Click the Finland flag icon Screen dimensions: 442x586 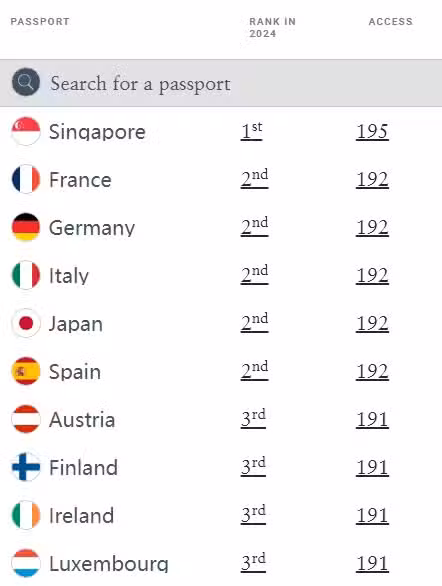click(x=26, y=467)
